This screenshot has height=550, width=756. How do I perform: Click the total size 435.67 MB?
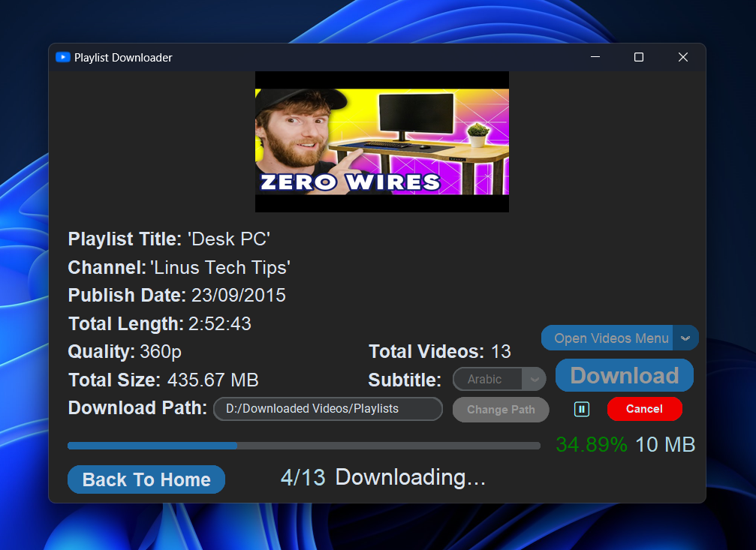213,380
